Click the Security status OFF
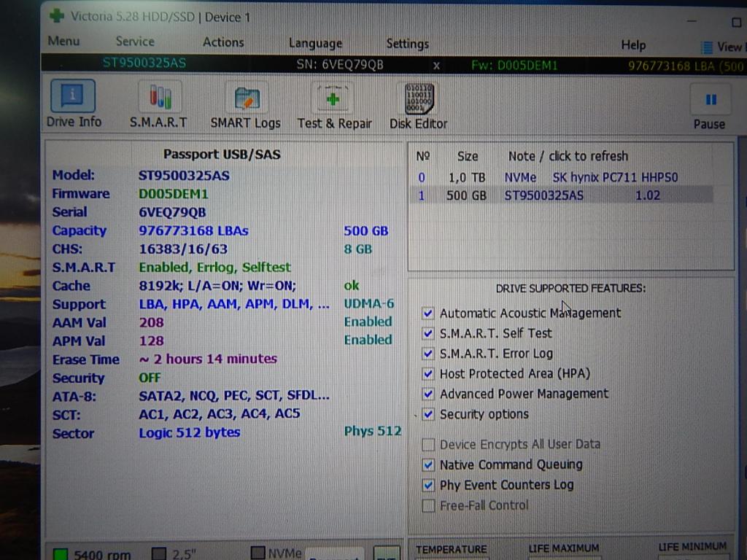Viewport: 747px width, 560px height. coord(150,378)
